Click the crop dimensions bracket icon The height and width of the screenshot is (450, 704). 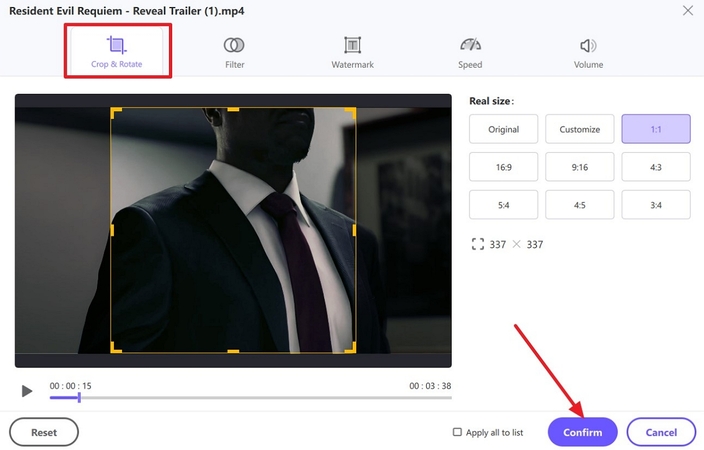point(478,244)
